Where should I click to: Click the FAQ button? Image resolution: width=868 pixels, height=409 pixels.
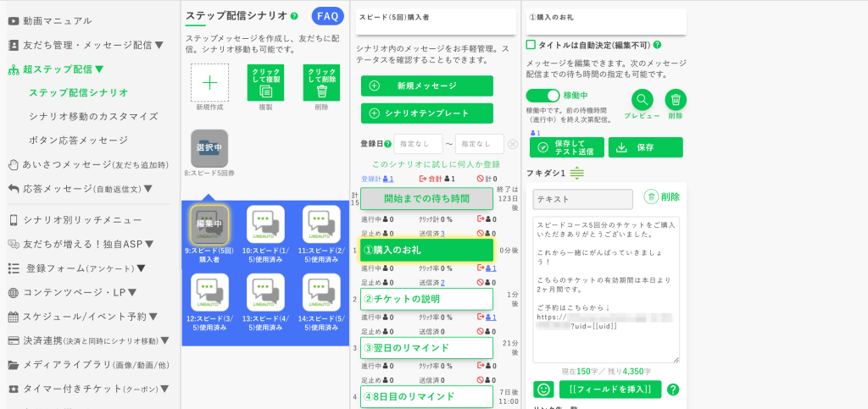click(328, 17)
